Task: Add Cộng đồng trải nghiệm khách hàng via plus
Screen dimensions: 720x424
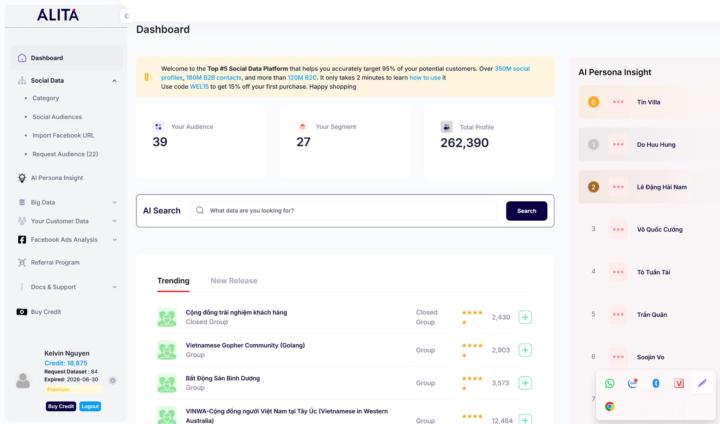Action: click(525, 317)
